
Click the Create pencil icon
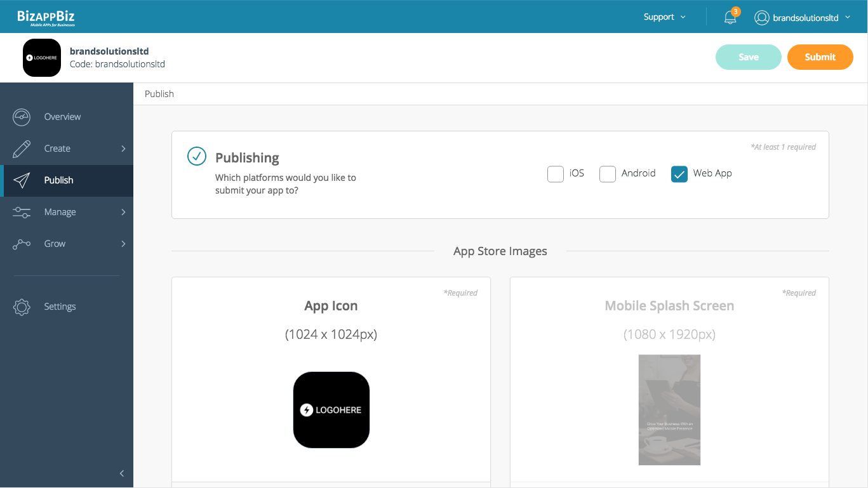22,148
